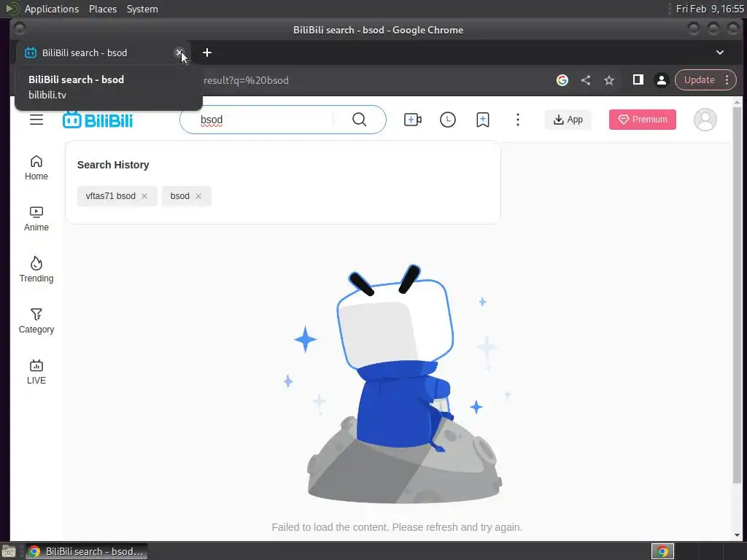This screenshot has width=747, height=560.
Task: Click the user profile avatar
Action: [705, 120]
